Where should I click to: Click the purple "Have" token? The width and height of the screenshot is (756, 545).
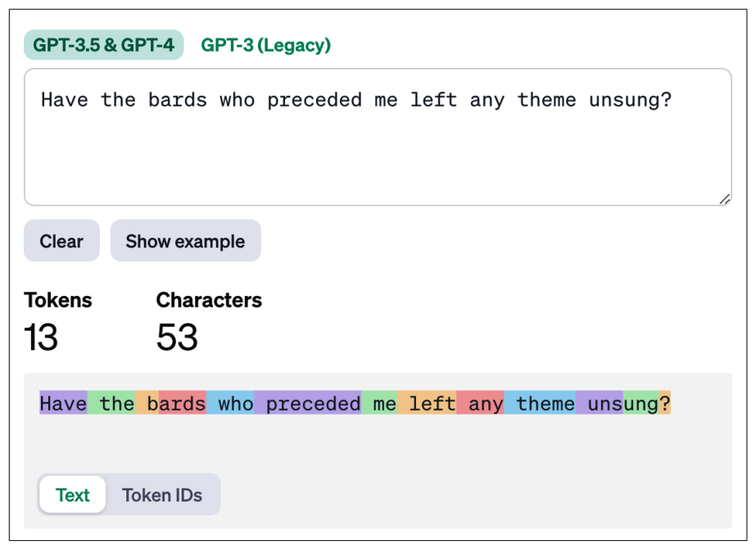pyautogui.click(x=63, y=403)
